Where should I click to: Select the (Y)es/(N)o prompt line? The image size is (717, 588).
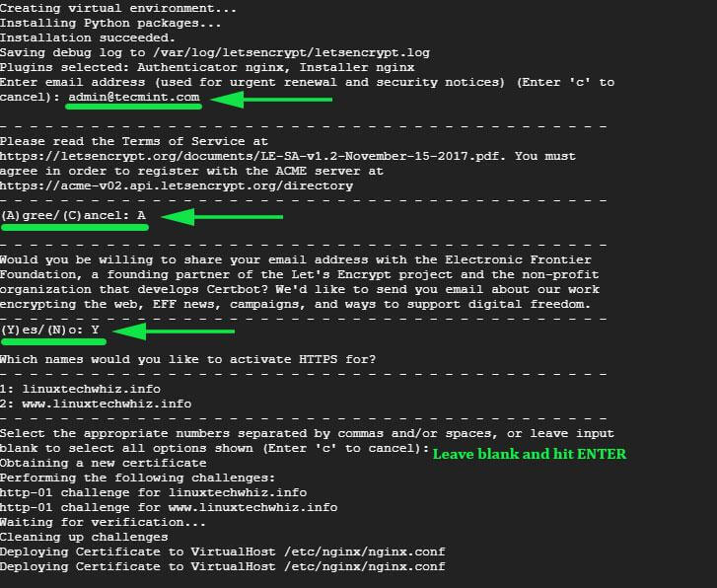(x=49, y=330)
